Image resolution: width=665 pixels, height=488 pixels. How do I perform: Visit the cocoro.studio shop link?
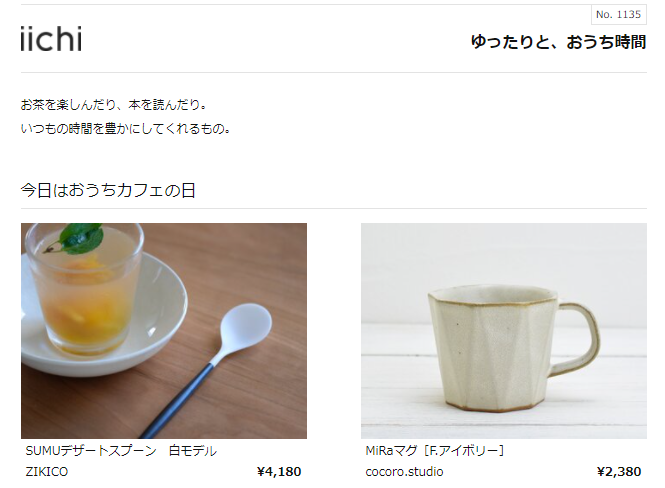pos(404,472)
